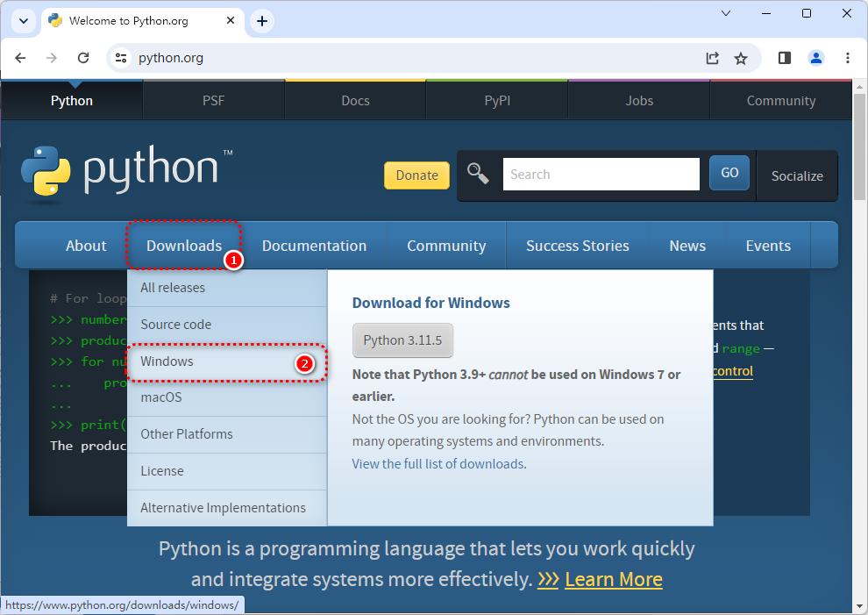Open the Community item in blue navigation bar
Image resolution: width=868 pixels, height=615 pixels.
pos(446,246)
